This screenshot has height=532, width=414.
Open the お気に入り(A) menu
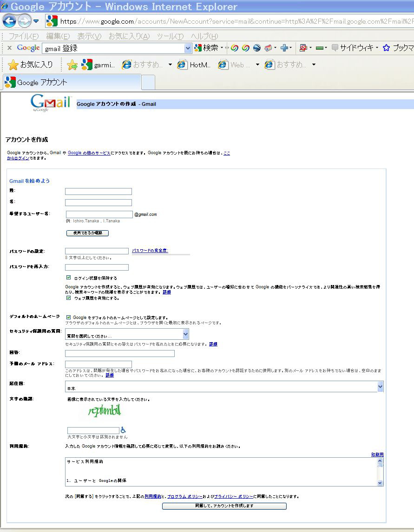129,36
